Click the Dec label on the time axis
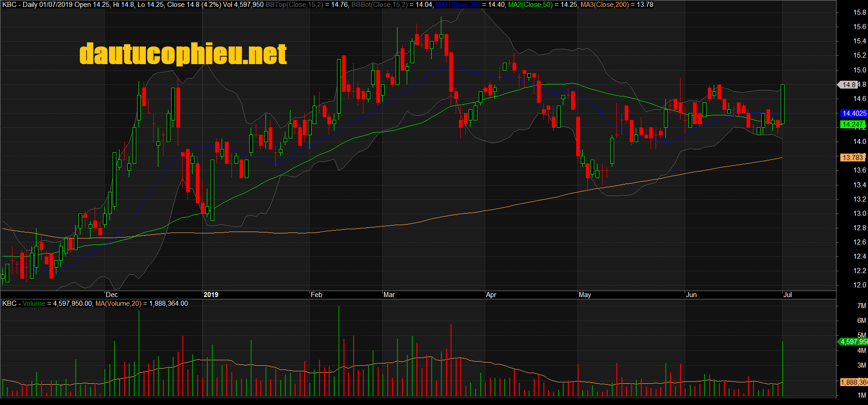868x405 pixels. (112, 295)
